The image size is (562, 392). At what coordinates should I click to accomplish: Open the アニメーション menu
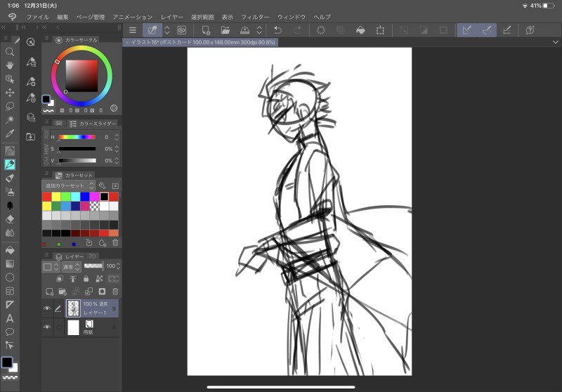point(132,17)
